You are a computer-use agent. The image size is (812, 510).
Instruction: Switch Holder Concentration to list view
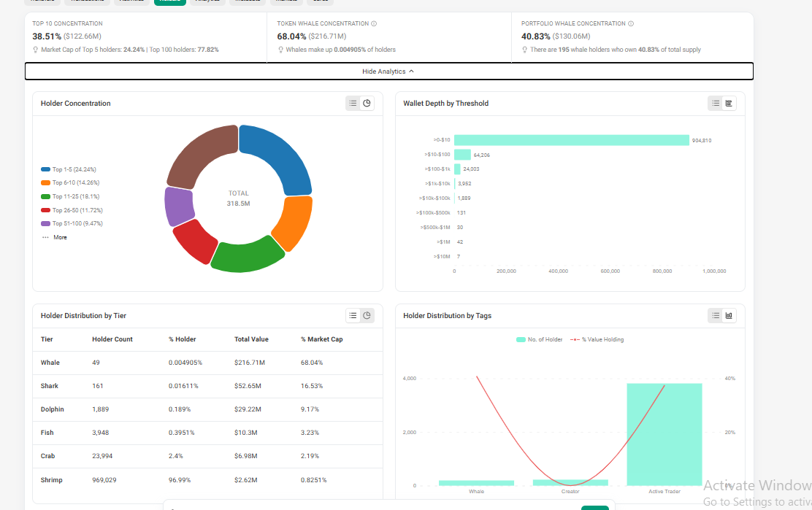pos(353,104)
